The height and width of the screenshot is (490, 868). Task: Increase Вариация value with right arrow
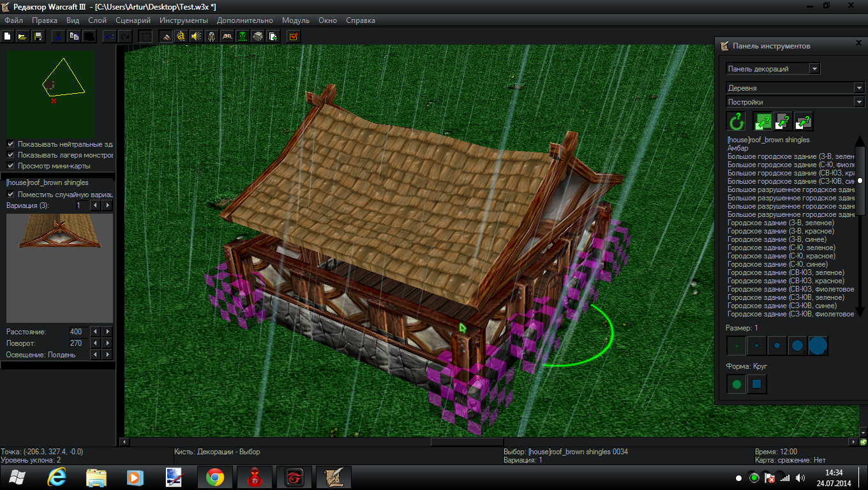point(107,205)
